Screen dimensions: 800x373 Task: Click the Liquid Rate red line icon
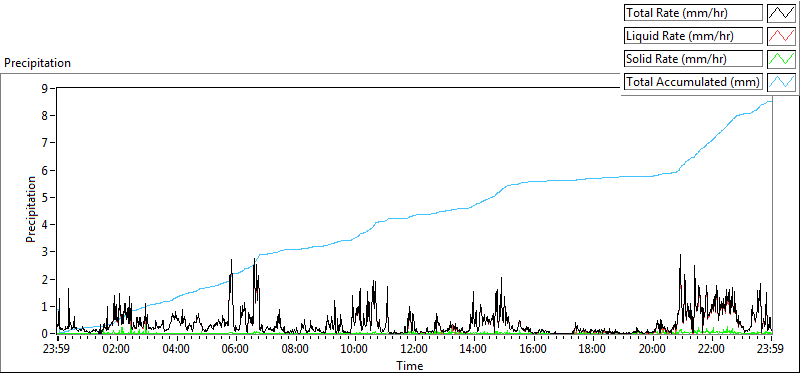click(x=781, y=36)
